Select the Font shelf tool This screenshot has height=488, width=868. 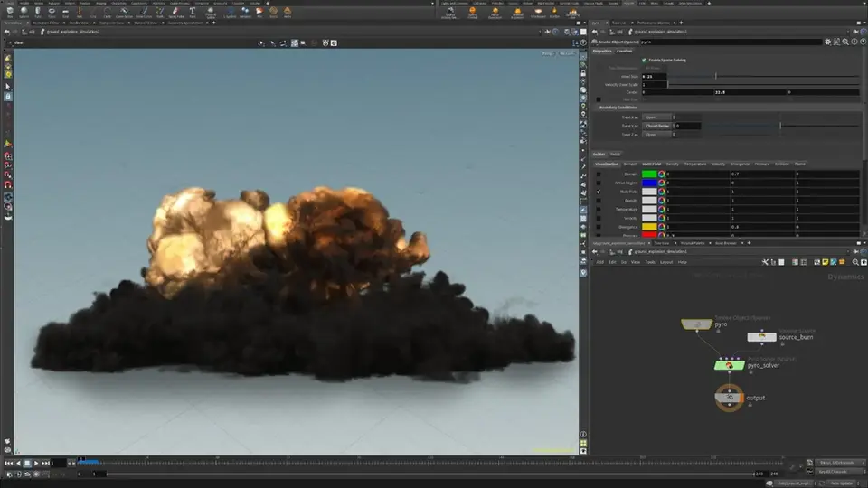(192, 12)
